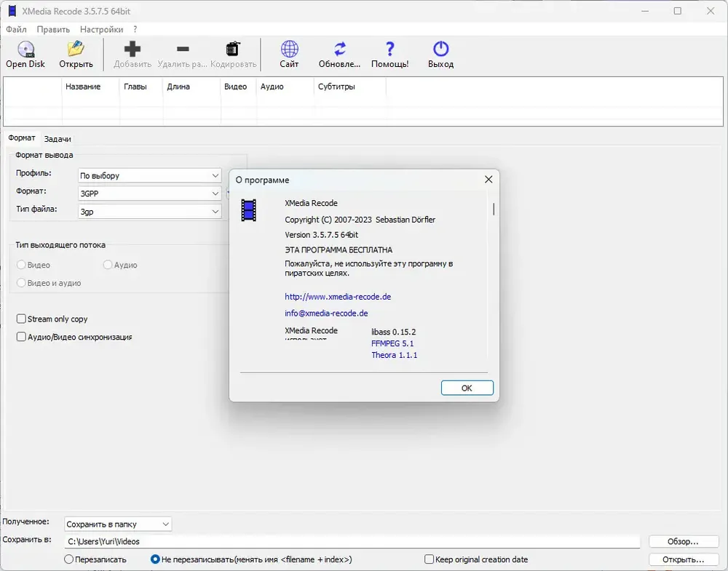Click the Сайт globe icon

pyautogui.click(x=289, y=49)
